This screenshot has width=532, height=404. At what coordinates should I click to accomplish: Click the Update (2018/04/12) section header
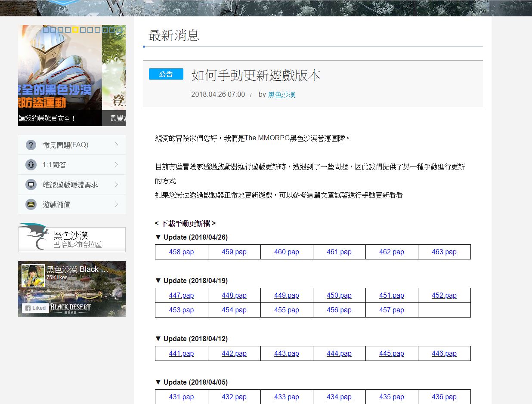pyautogui.click(x=192, y=339)
